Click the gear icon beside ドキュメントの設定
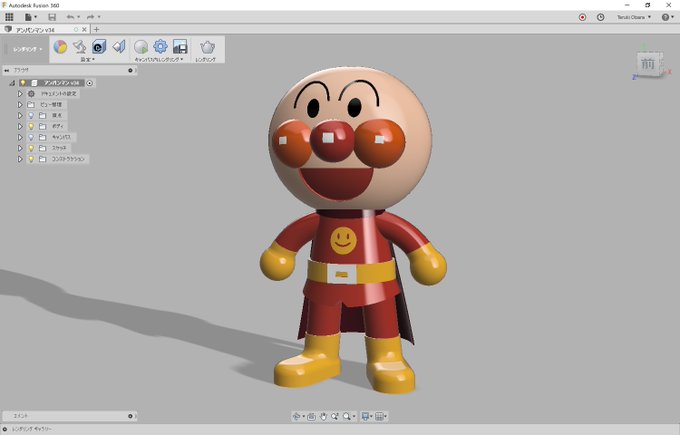680x435 pixels. click(x=31, y=94)
